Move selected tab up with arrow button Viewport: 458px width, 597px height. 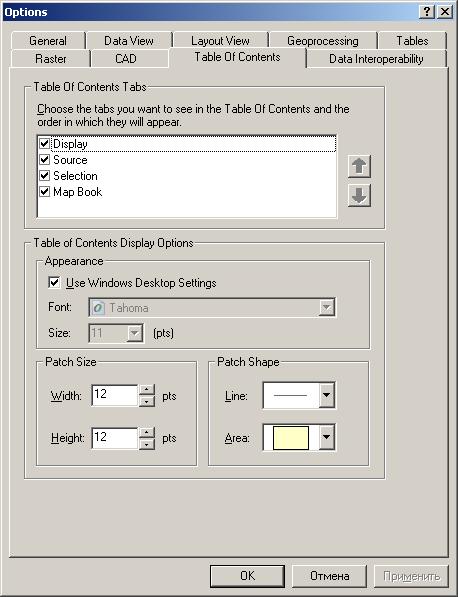point(359,166)
